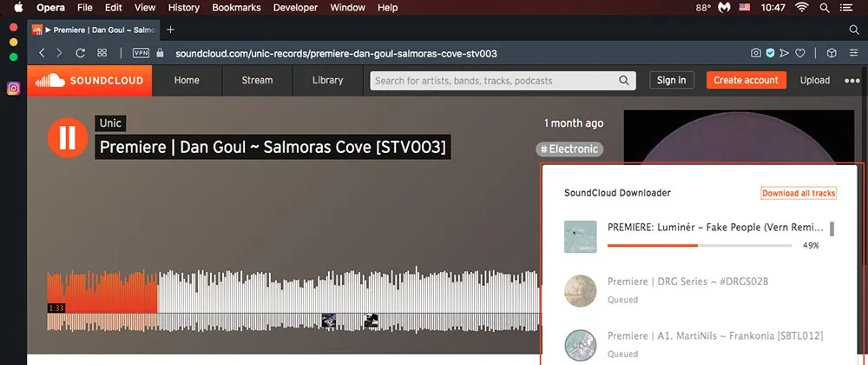
Task: Open My Flow send icon
Action: point(785,53)
